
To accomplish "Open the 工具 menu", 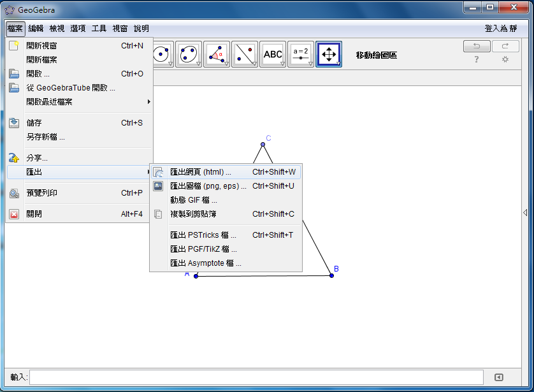I will click(99, 29).
